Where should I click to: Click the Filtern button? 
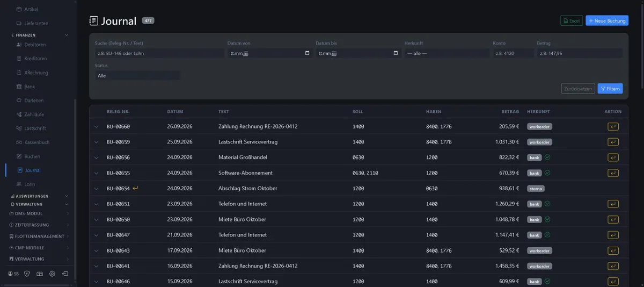[x=610, y=89]
